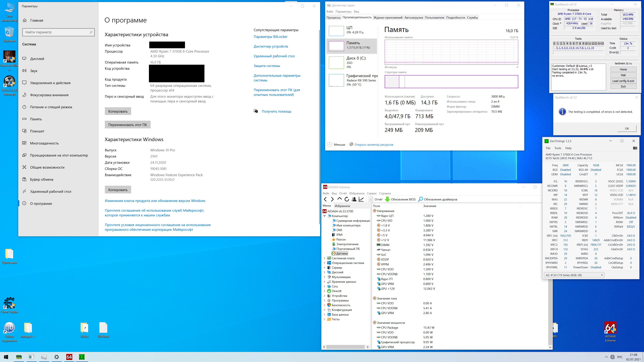Click AIDA64 tree horizontal scrollbar
This screenshot has width=644, height=362.
345,347
